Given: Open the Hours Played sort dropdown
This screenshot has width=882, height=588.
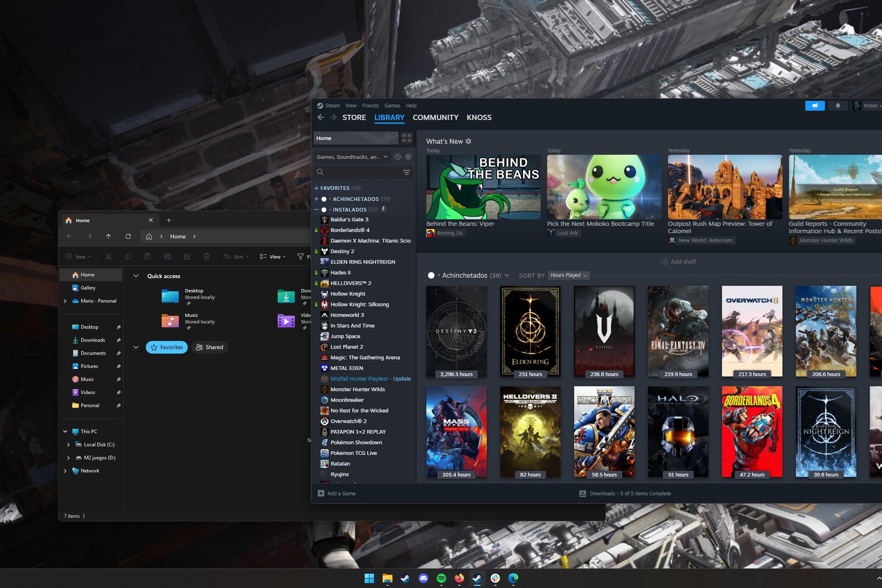Looking at the screenshot, I should 569,275.
